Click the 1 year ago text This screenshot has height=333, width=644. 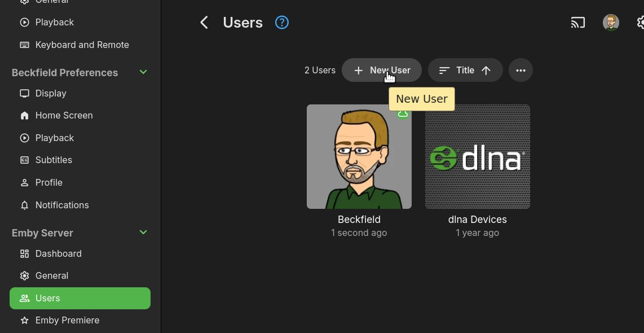[x=477, y=233]
